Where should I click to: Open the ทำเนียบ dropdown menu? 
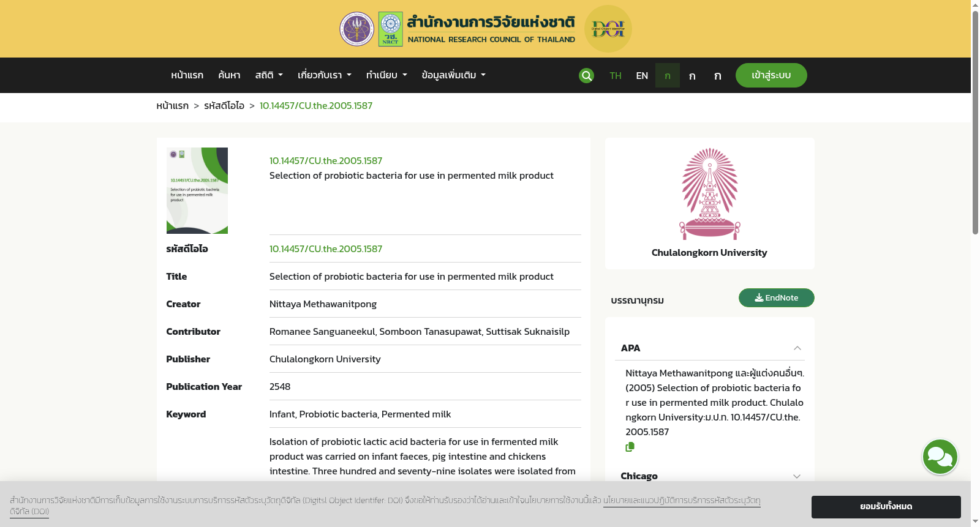pyautogui.click(x=386, y=75)
